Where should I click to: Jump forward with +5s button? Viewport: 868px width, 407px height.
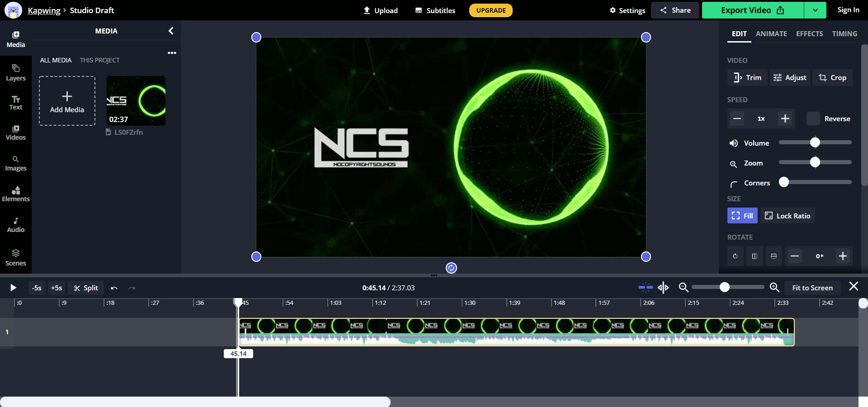[x=57, y=288]
